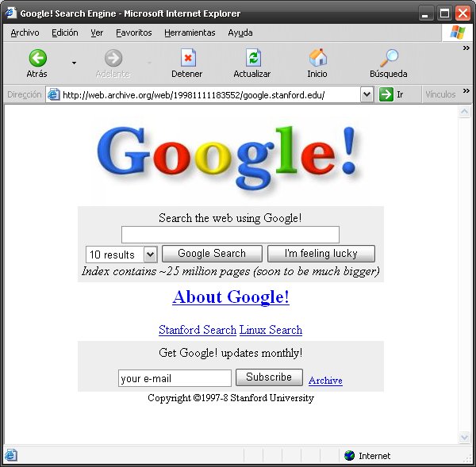Open the Archive link
476x467 pixels.
click(x=325, y=381)
